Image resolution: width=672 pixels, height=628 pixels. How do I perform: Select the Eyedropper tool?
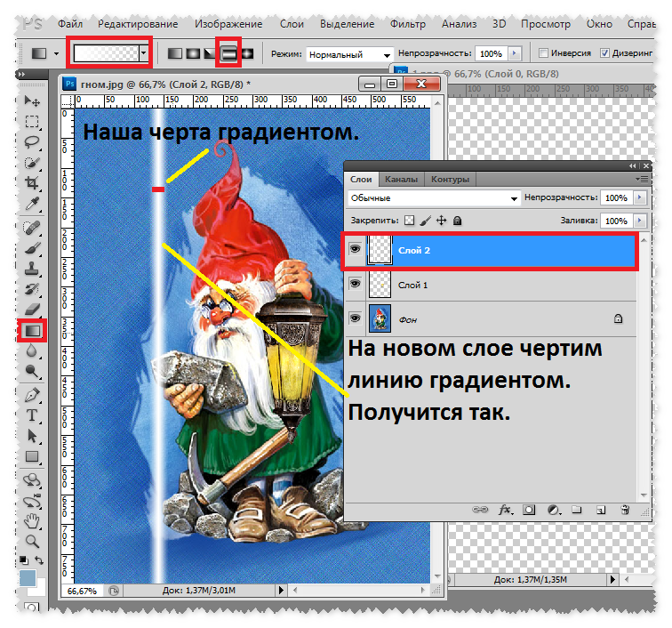click(32, 204)
